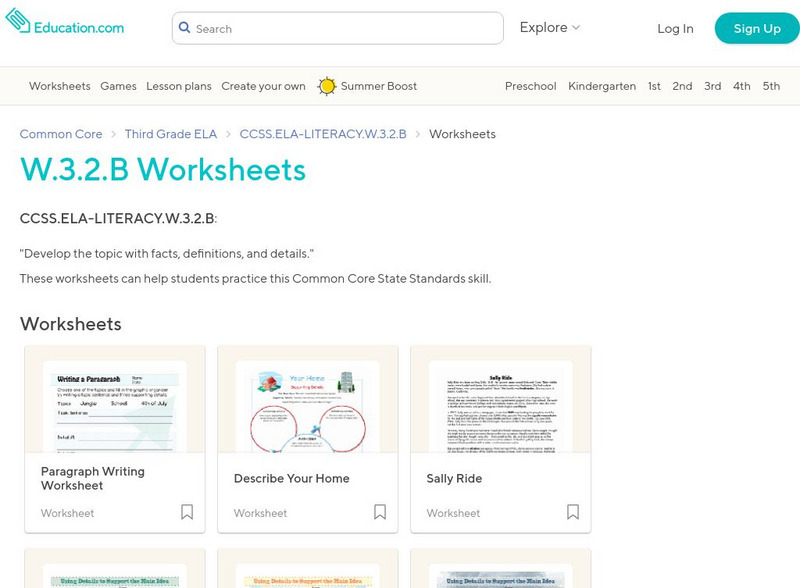Select the 5th grade filter
This screenshot has width=800, height=588.
click(771, 86)
